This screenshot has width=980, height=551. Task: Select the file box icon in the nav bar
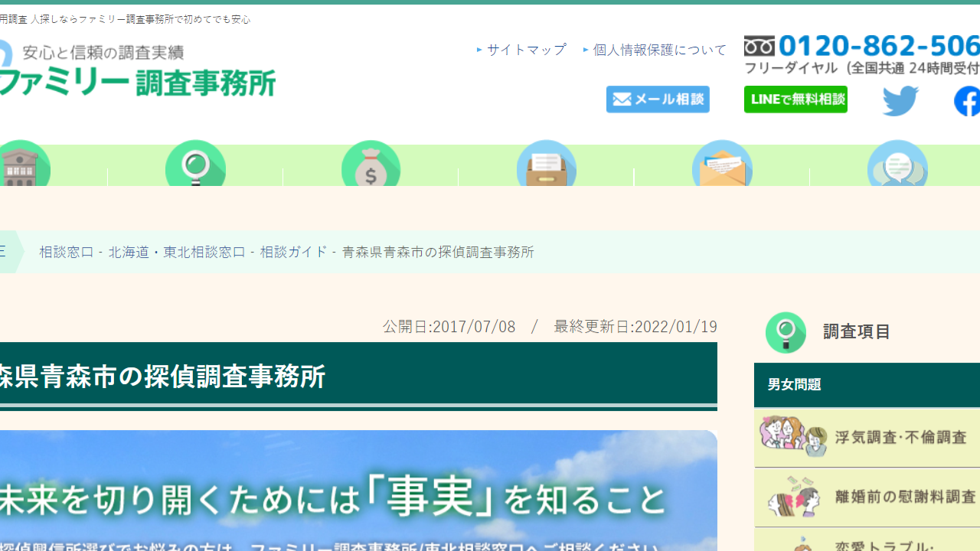(547, 165)
